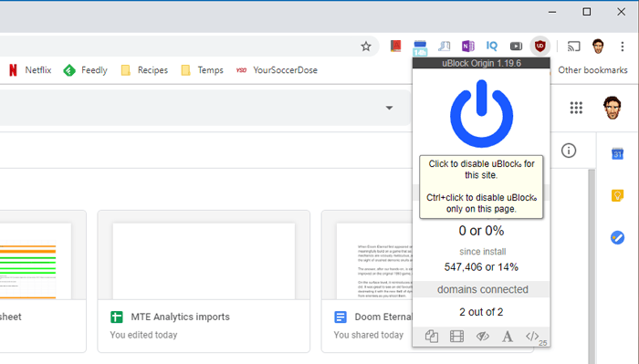The image size is (639, 364).
Task: Click the Cast media icon
Action: tap(574, 47)
